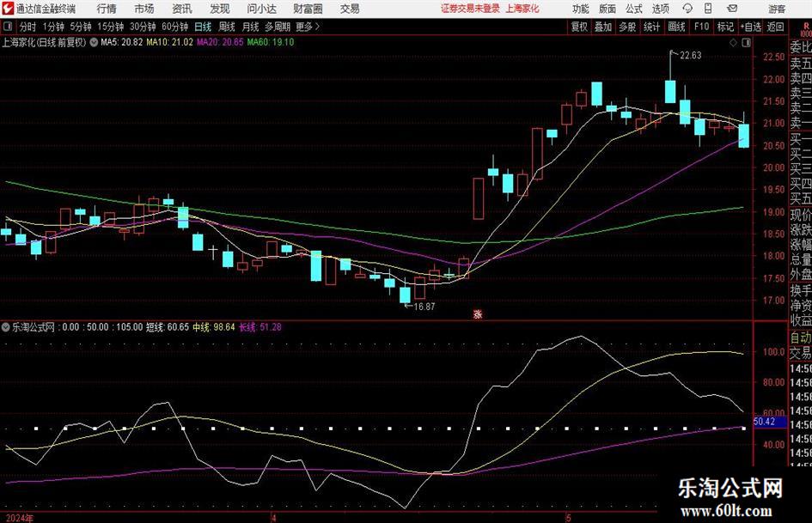The height and width of the screenshot is (523, 812).
Task: Open the 交易 menu
Action: [x=350, y=9]
